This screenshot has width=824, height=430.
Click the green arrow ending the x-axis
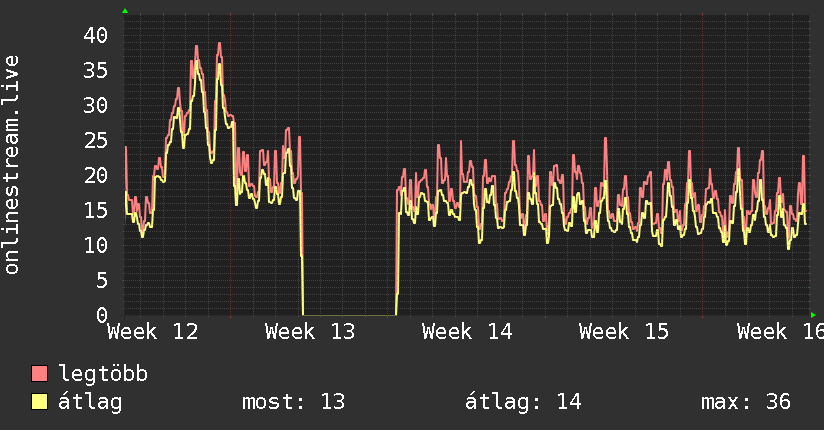(x=813, y=315)
